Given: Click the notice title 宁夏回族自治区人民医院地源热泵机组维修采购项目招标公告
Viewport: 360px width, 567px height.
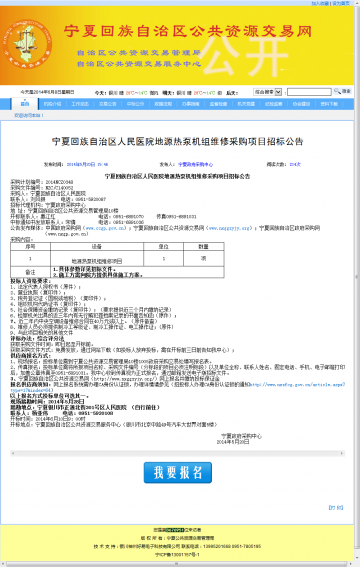Looking at the screenshot, I should tap(177, 141).
